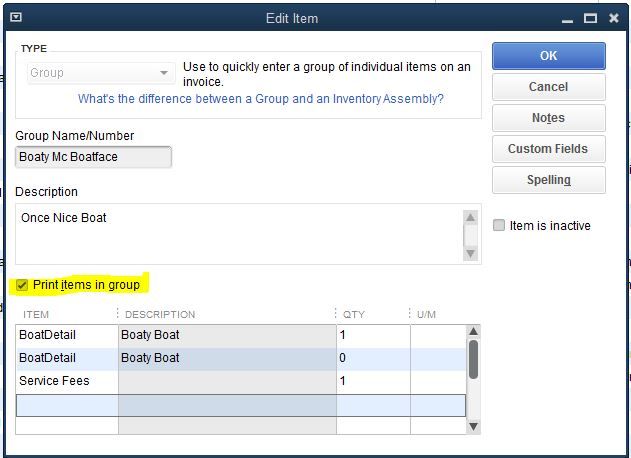Close the Edit Item dialog

pyautogui.click(x=614, y=18)
